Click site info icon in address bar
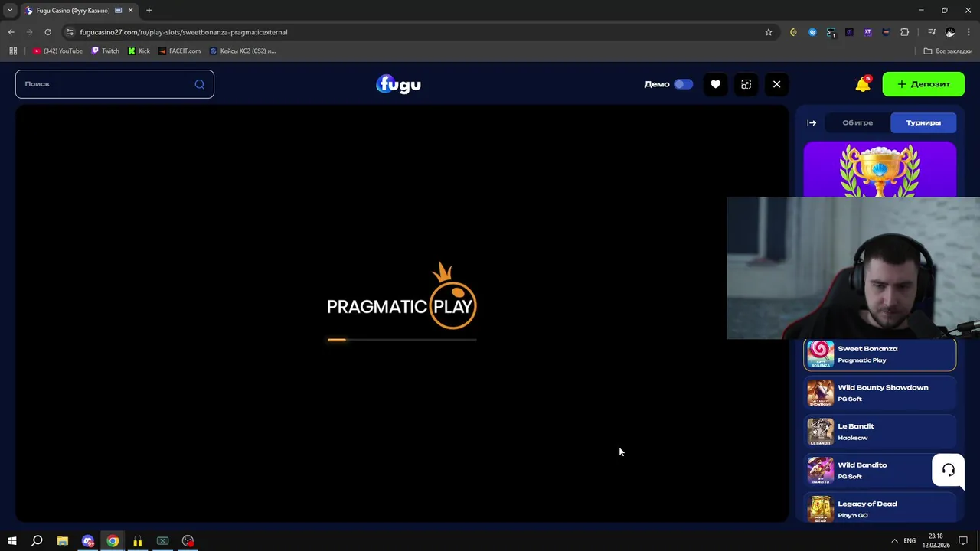Screen dimensions: 980x551 (x=70, y=32)
